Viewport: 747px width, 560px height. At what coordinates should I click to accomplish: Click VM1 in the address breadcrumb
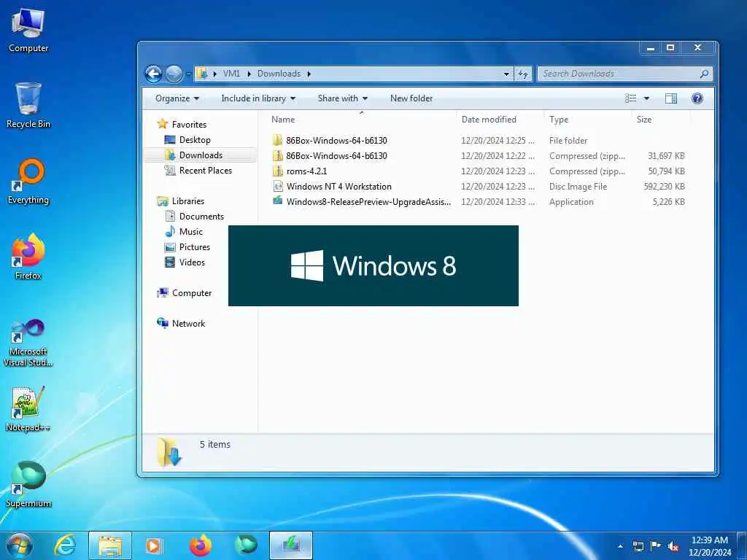pos(231,74)
